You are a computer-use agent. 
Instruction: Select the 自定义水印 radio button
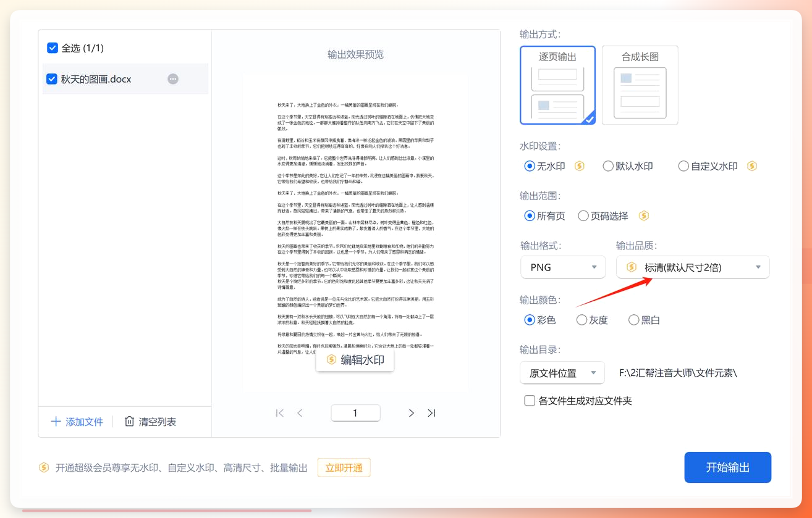pyautogui.click(x=683, y=166)
